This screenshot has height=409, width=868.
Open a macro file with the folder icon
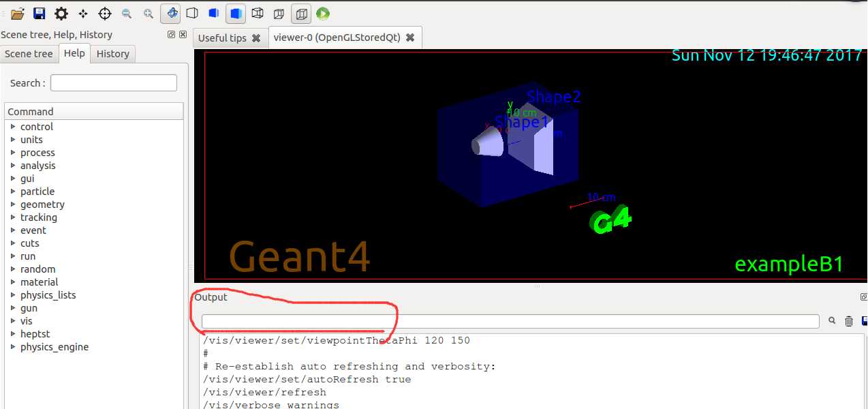point(18,13)
